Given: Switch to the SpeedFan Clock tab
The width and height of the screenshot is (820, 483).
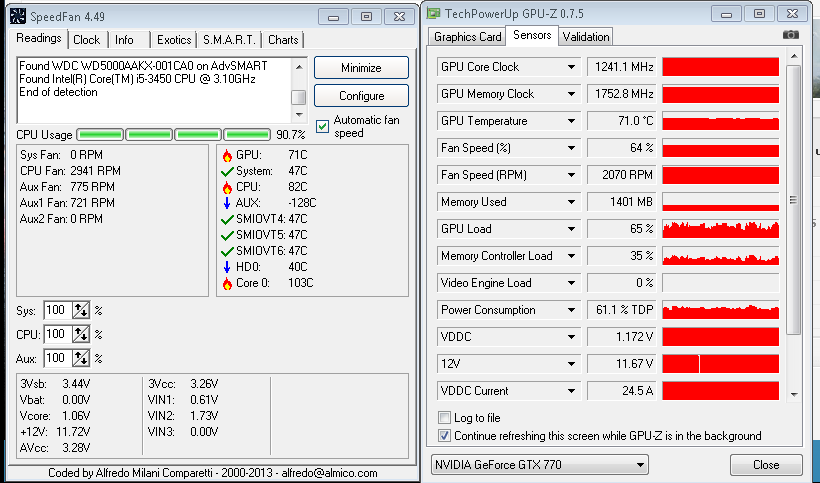Looking at the screenshot, I should click(x=87, y=40).
